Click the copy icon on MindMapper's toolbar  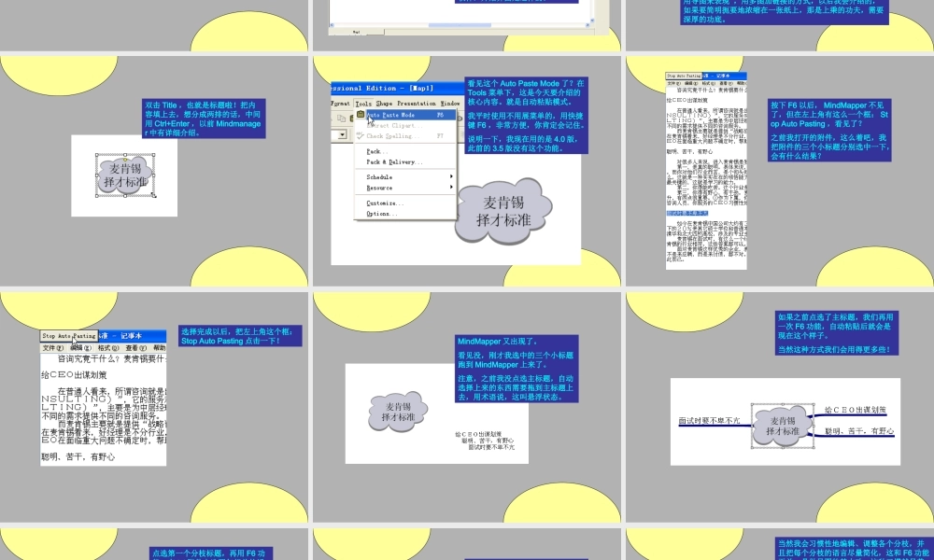[341, 117]
